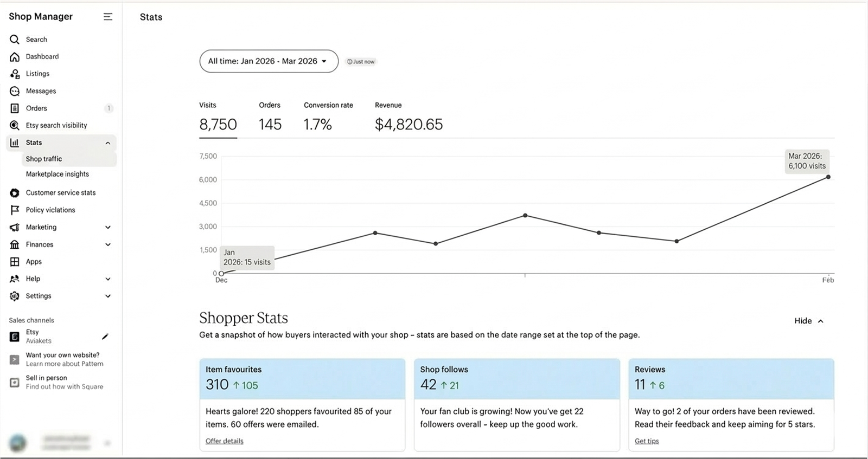
Task: Click the pencil edit icon beside Etsy channel
Action: coord(105,337)
